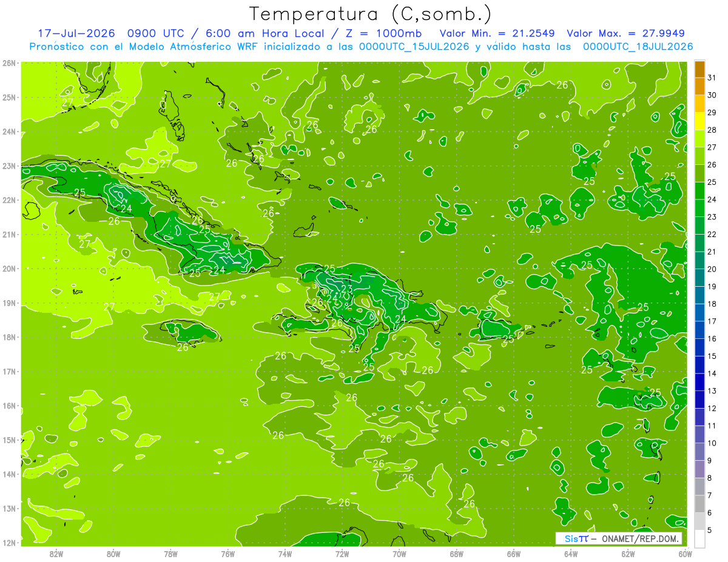Click the 'Temperatura (C,somb.)' title
Screen dimensions: 728x562
370,14
